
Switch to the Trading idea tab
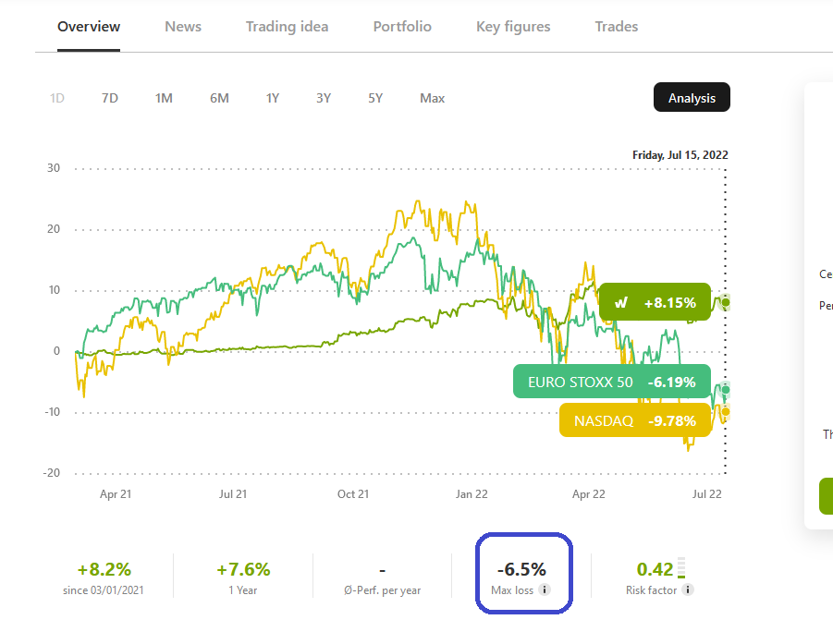[287, 26]
